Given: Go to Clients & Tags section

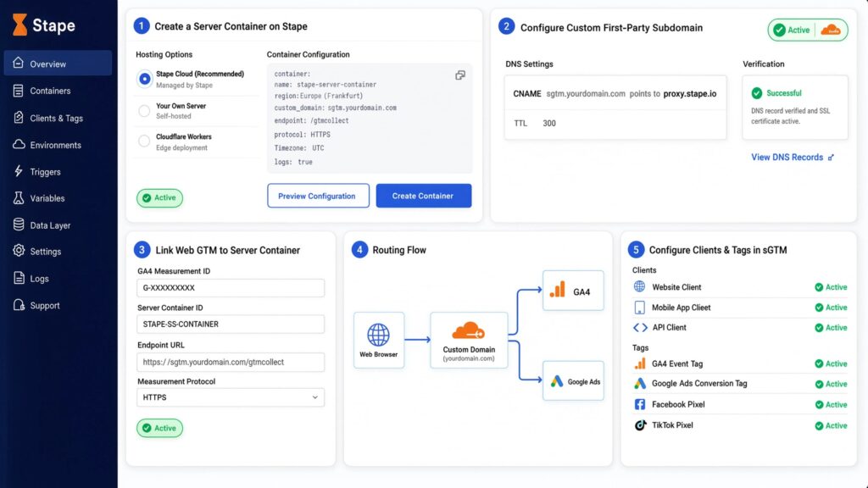Looking at the screenshot, I should coord(58,118).
